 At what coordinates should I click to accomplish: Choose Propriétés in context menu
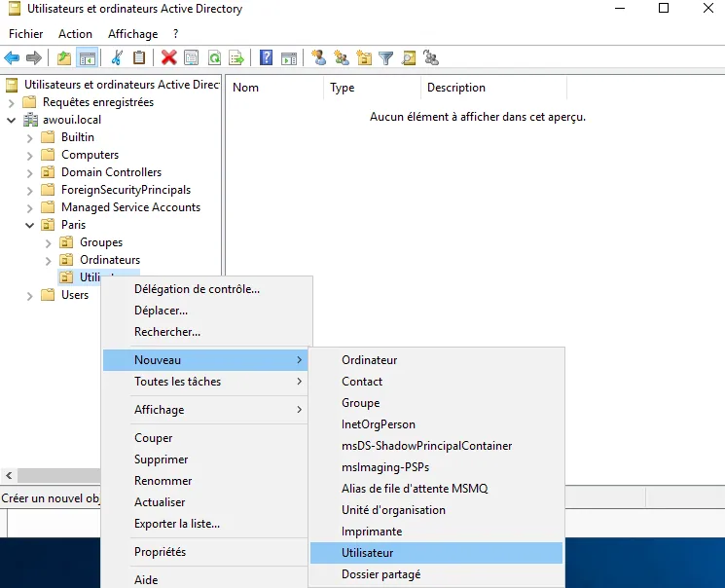coord(206,551)
